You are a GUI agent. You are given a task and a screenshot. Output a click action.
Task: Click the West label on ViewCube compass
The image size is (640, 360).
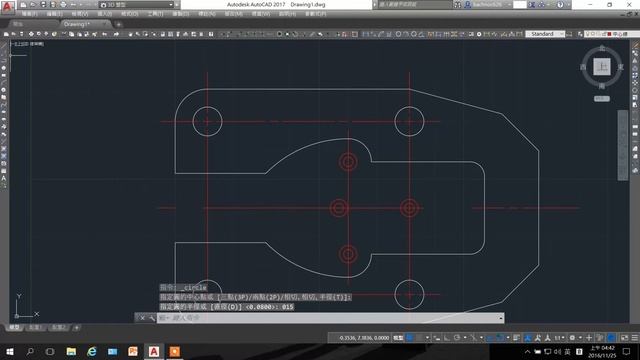(x=583, y=67)
